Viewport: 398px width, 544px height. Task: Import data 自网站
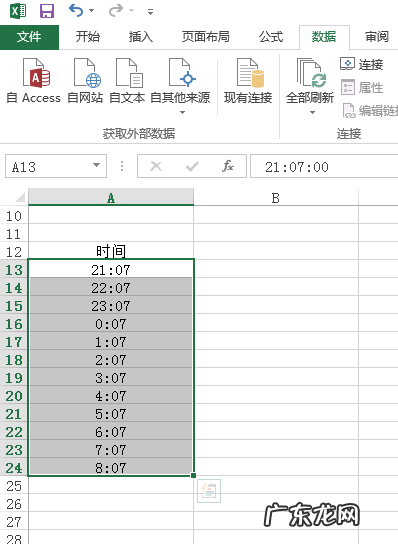click(x=85, y=82)
